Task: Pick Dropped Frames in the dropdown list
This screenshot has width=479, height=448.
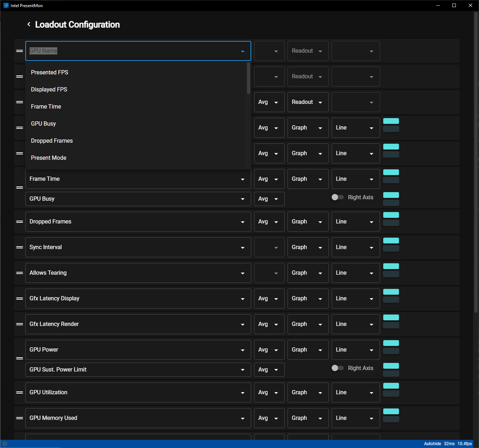Action: point(136,141)
